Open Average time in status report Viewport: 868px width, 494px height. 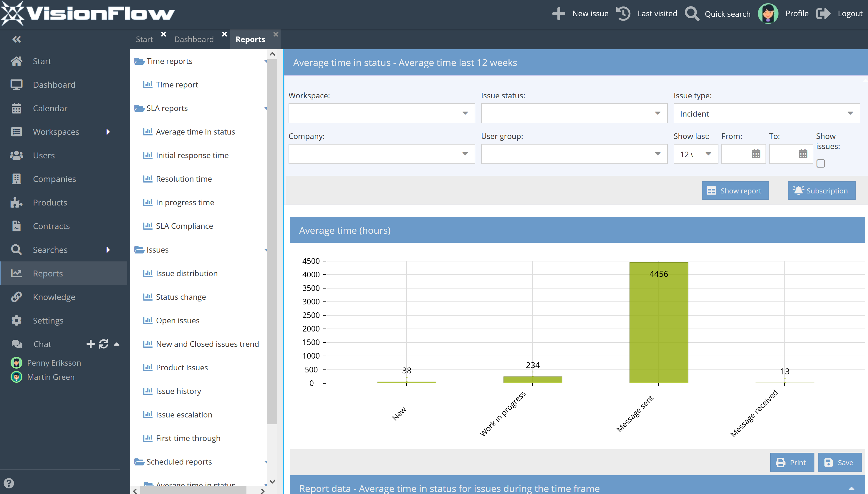coord(196,132)
